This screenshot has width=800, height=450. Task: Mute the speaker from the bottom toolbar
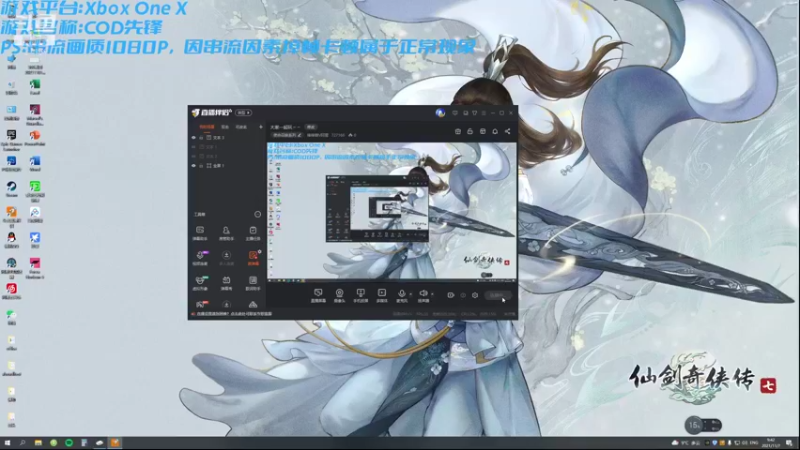tap(423, 295)
